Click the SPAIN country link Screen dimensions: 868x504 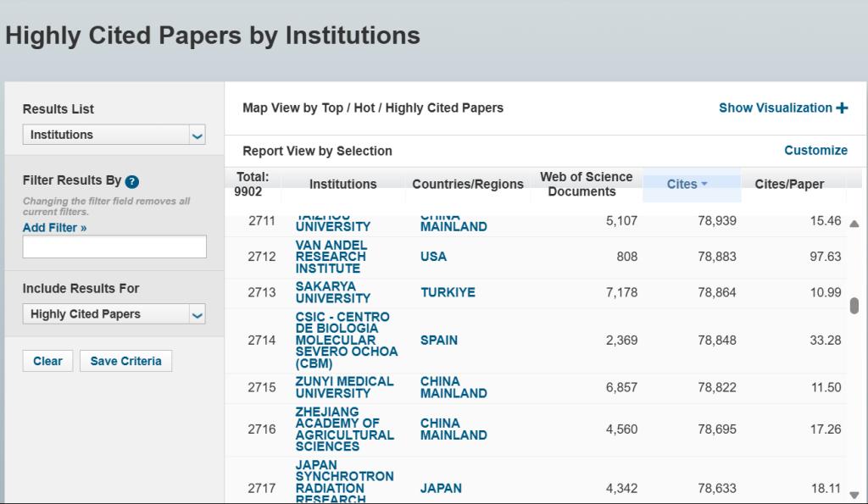[439, 341]
